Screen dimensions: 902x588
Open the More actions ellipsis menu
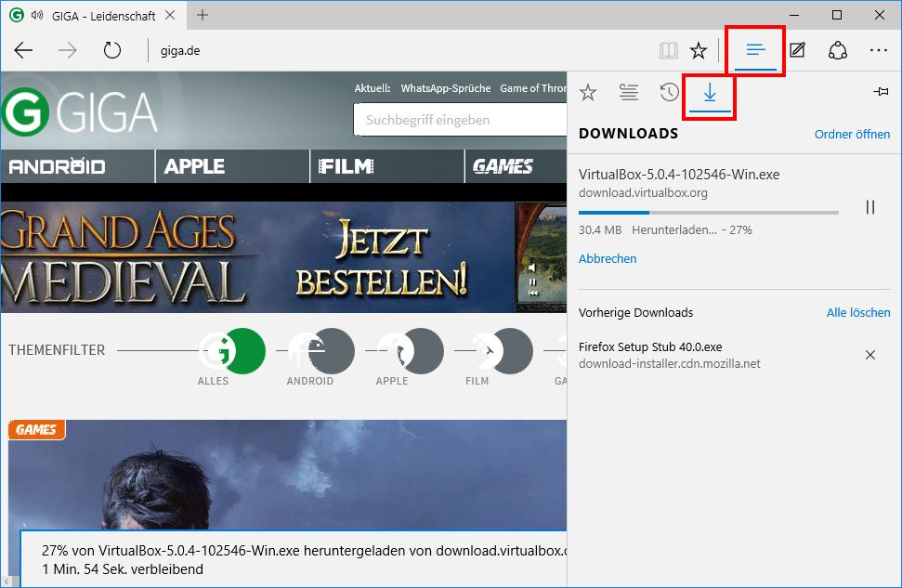(879, 51)
